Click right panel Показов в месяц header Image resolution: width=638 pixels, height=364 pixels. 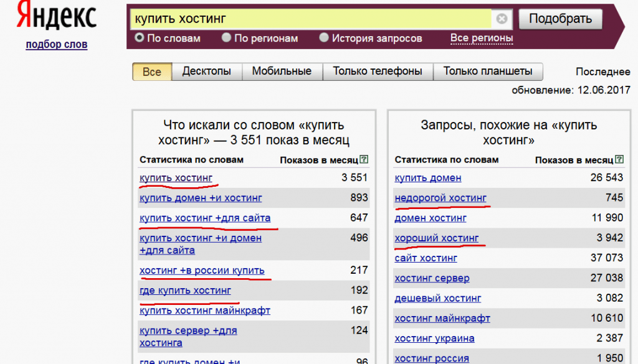tap(574, 160)
